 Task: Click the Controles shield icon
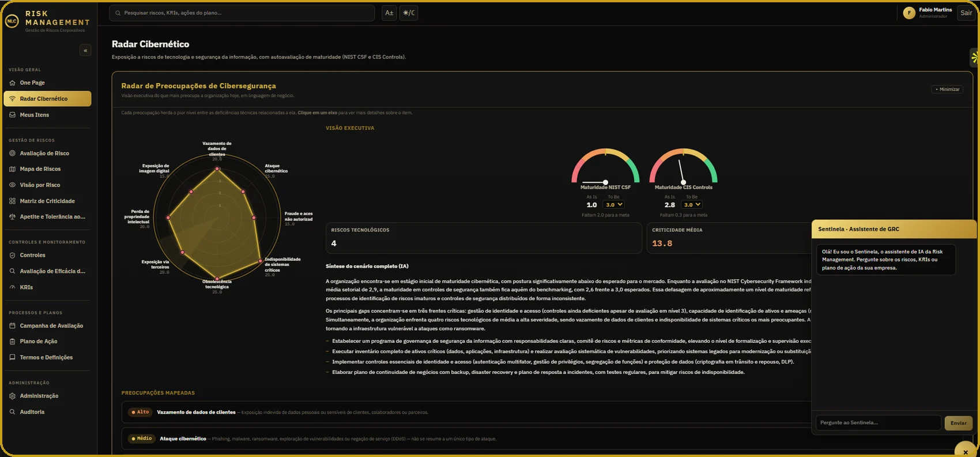pyautogui.click(x=13, y=255)
